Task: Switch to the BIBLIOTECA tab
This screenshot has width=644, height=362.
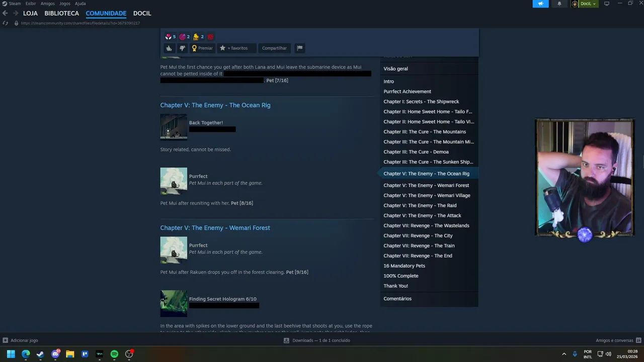Action: pyautogui.click(x=61, y=13)
